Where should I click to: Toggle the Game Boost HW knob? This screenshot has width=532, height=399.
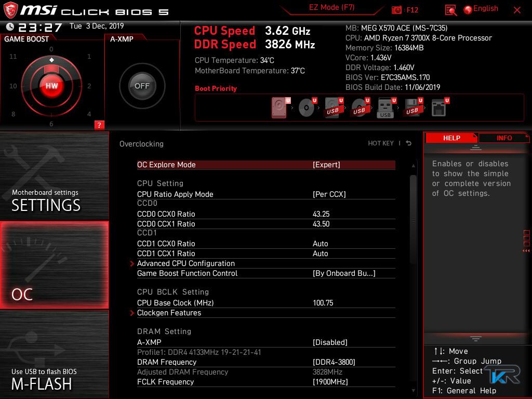tap(51, 86)
